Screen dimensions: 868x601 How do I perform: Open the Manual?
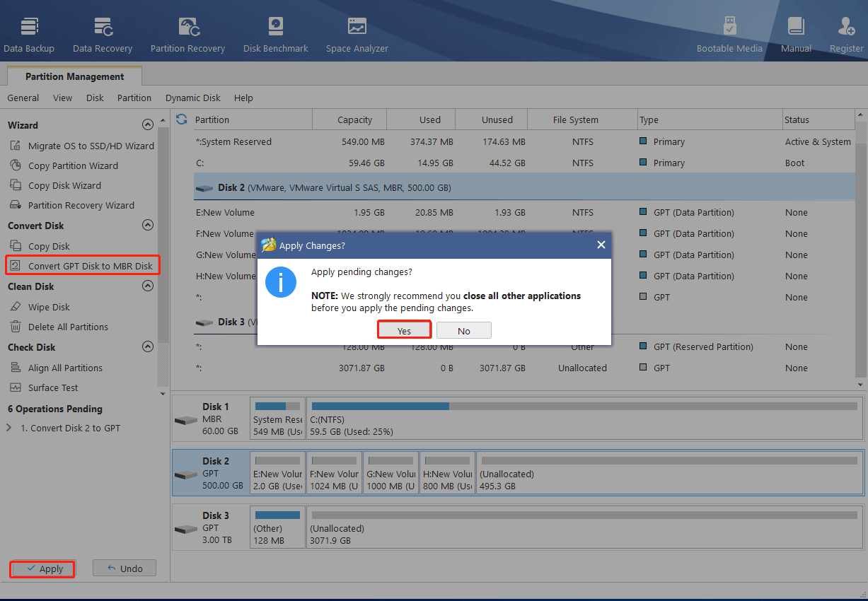point(796,35)
